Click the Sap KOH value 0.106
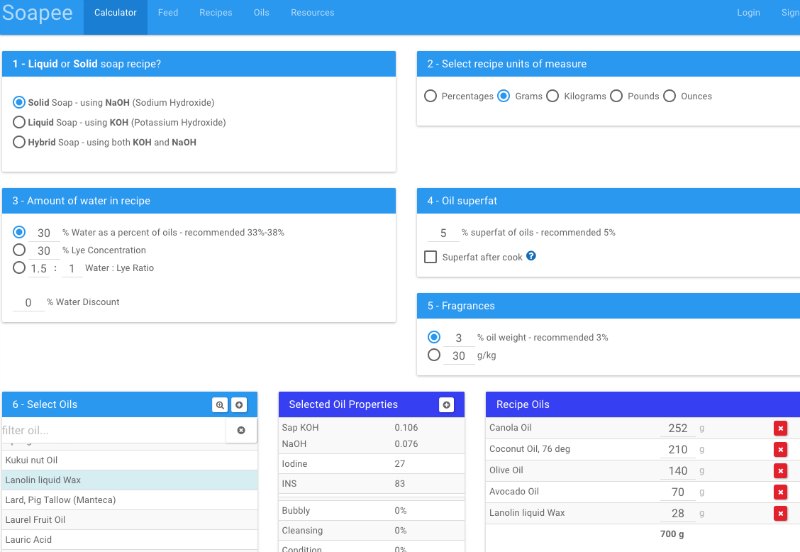This screenshot has width=800, height=552. [x=406, y=428]
